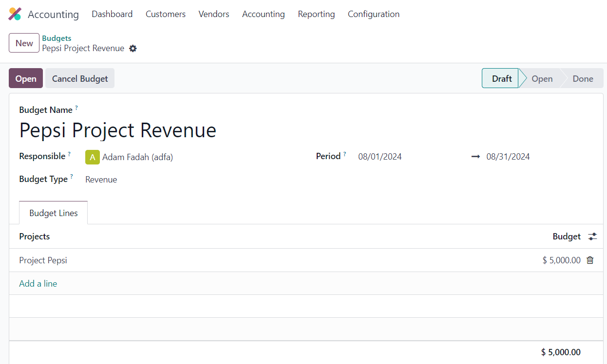Select the Open status stage
Viewport: 607px width, 364px height.
(542, 78)
